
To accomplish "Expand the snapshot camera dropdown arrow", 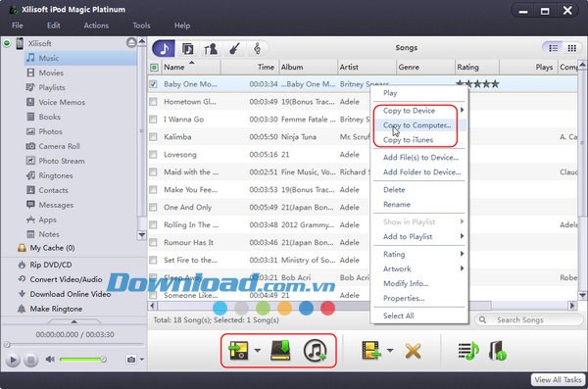I will point(142,360).
